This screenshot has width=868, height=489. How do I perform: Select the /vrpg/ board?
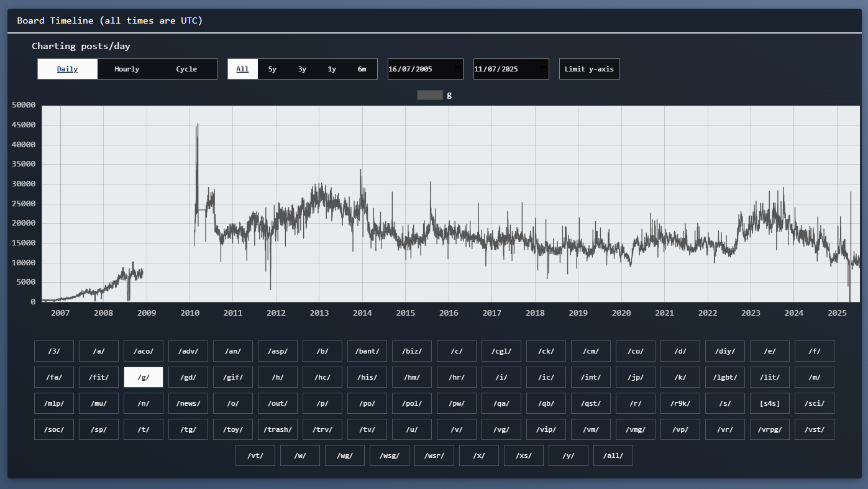click(770, 429)
